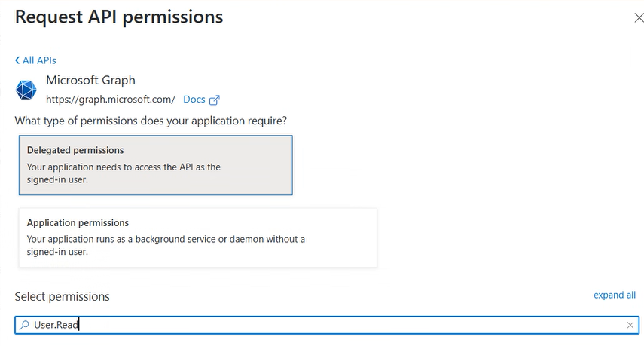Click the signed-in user access description
644x346 pixels.
coord(124,173)
